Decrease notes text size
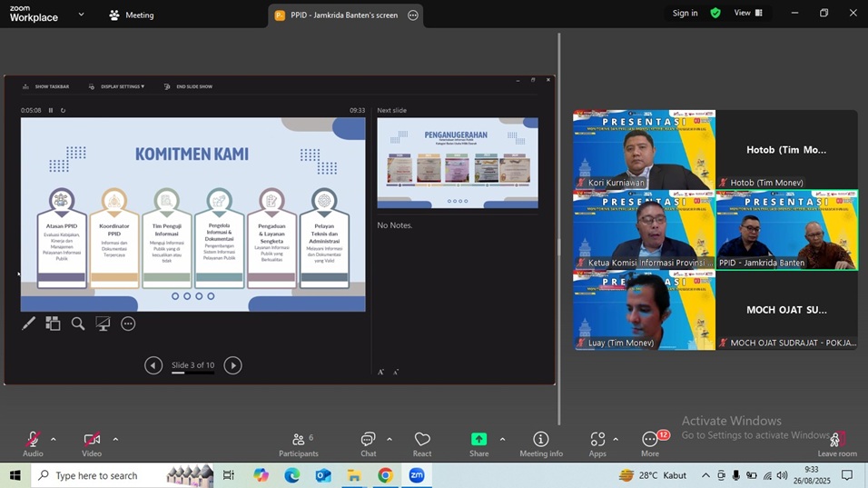Viewport: 868px width, 488px height. 396,373
